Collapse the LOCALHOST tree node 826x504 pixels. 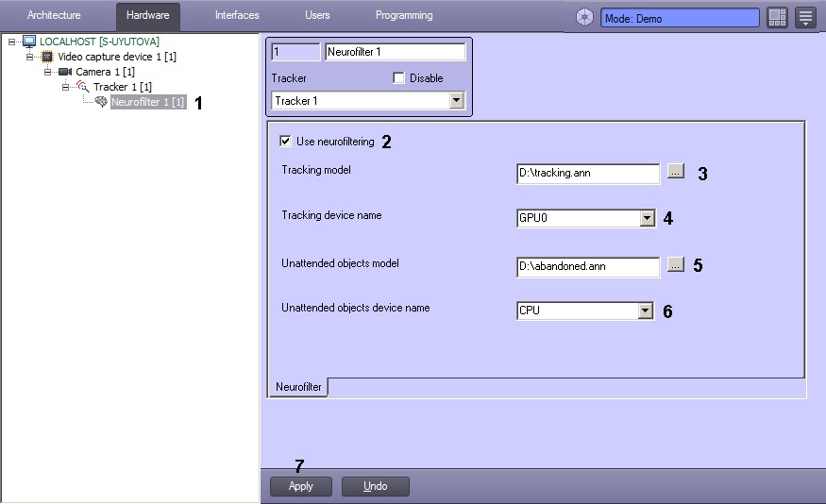pyautogui.click(x=11, y=42)
